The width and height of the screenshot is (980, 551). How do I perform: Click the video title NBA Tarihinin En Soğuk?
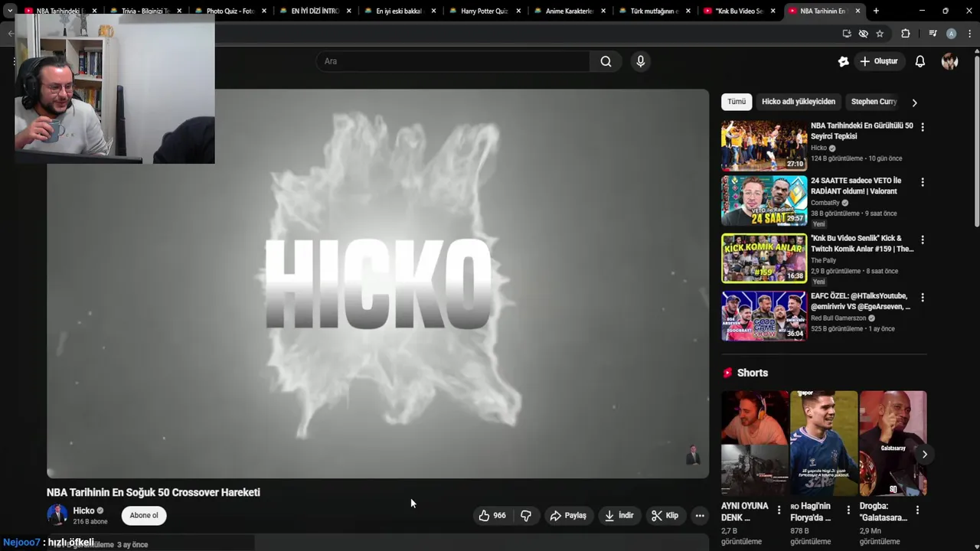click(153, 492)
